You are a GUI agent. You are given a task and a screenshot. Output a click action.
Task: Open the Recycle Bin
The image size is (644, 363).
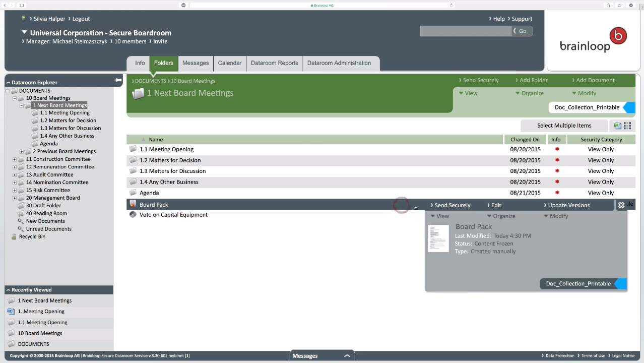pyautogui.click(x=32, y=236)
